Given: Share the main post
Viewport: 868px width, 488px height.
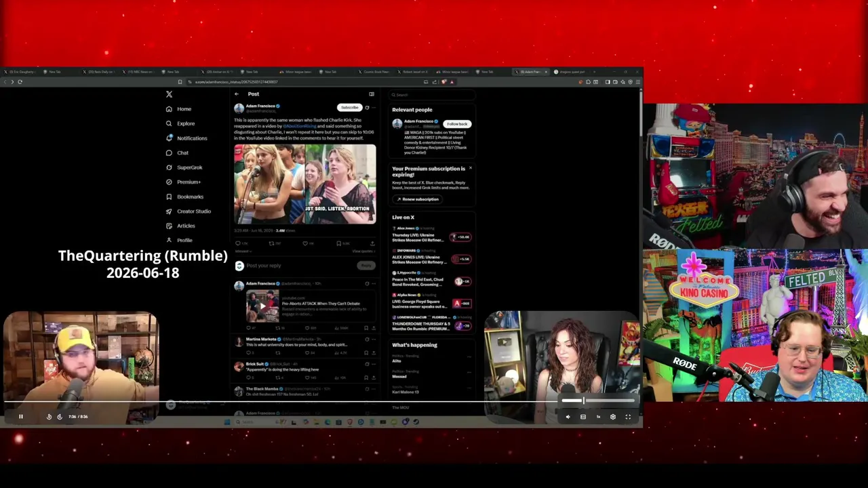Looking at the screenshot, I should [372, 243].
